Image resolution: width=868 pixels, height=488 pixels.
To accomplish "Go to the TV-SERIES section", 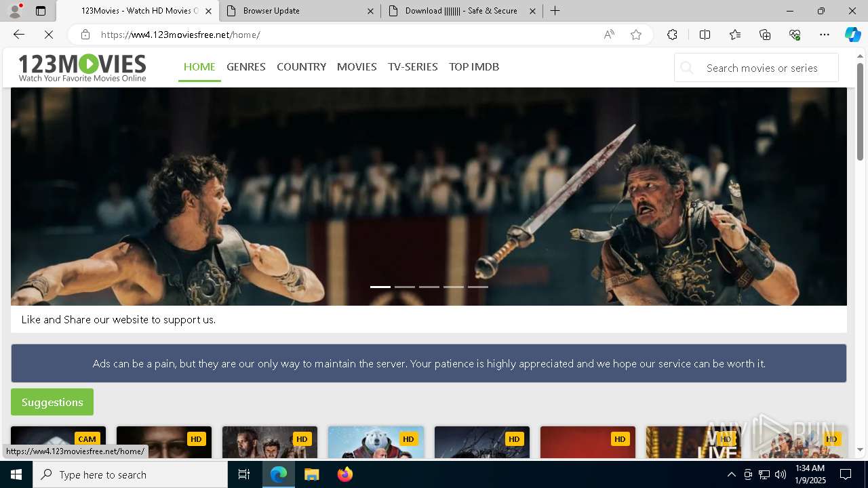I will coord(413,66).
